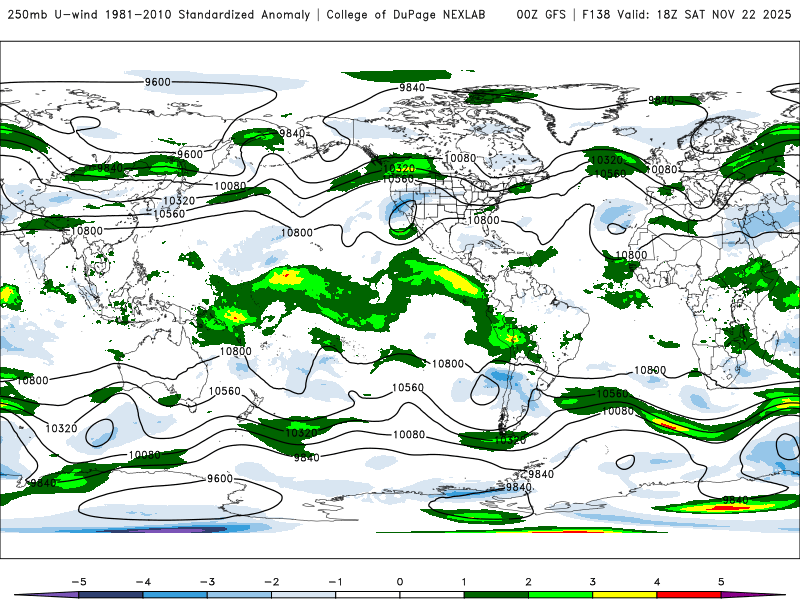Viewport: 800px width, 600px height.
Task: Click the colorbar tick label '1'
Action: click(464, 582)
